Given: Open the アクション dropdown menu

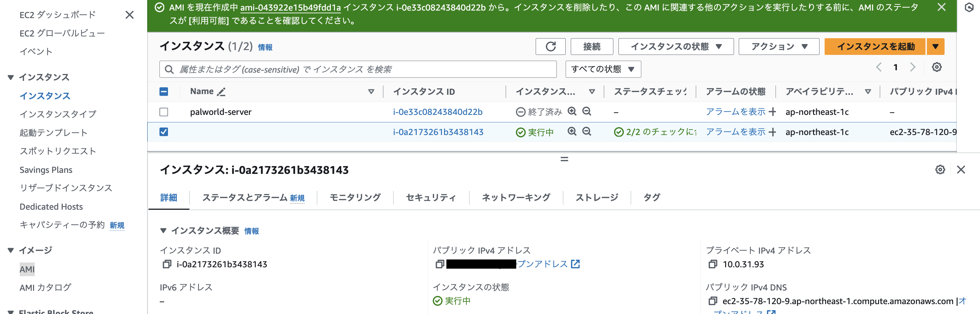Looking at the screenshot, I should point(778,46).
